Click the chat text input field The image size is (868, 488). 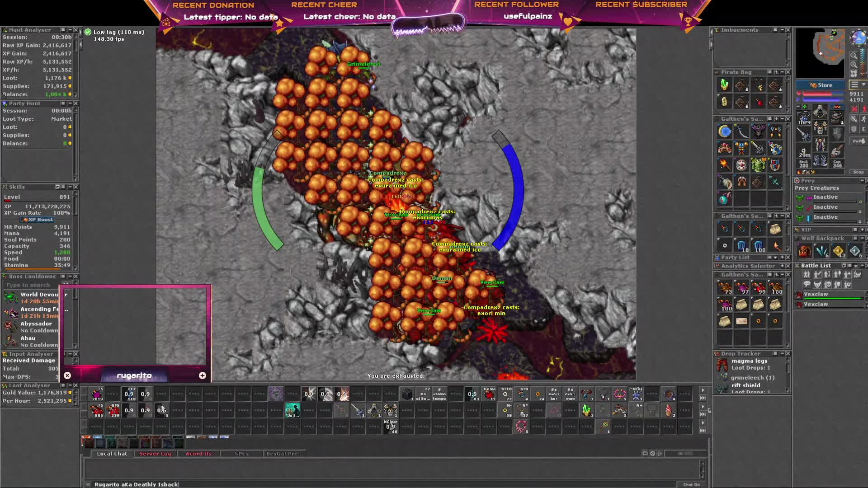[384, 484]
